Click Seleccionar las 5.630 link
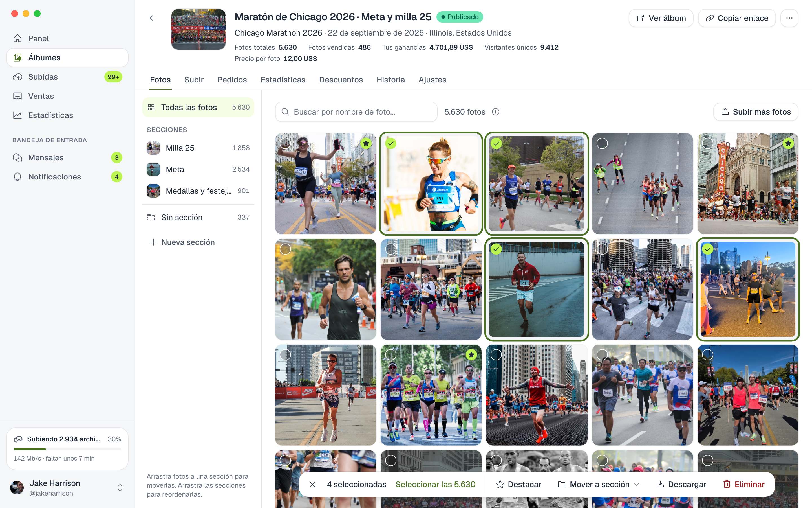This screenshot has width=812, height=508. [x=435, y=484]
